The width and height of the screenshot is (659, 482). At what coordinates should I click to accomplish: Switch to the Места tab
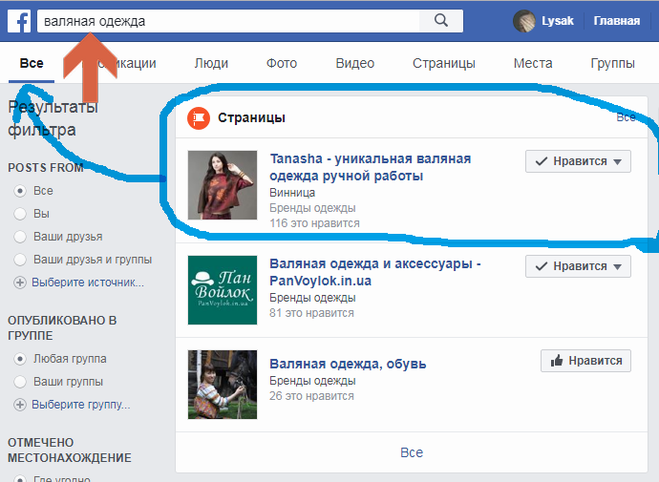pyautogui.click(x=533, y=63)
